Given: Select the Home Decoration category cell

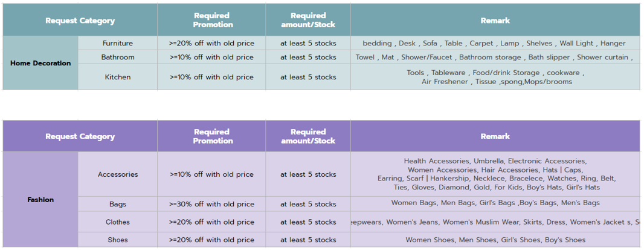Looking at the screenshot, I should tap(40, 63).
